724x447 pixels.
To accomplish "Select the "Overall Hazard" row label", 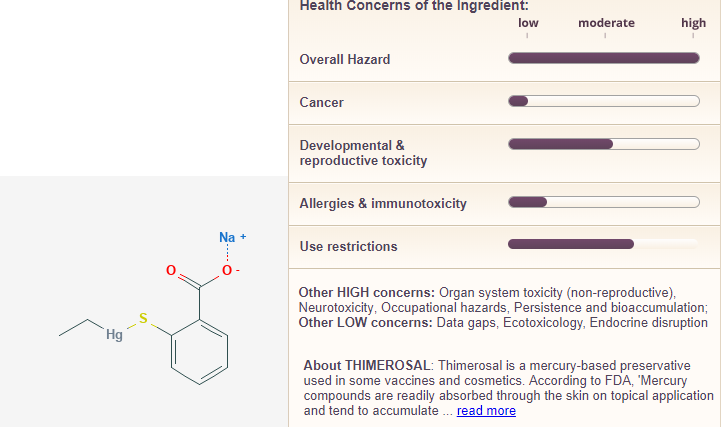I will tap(345, 60).
